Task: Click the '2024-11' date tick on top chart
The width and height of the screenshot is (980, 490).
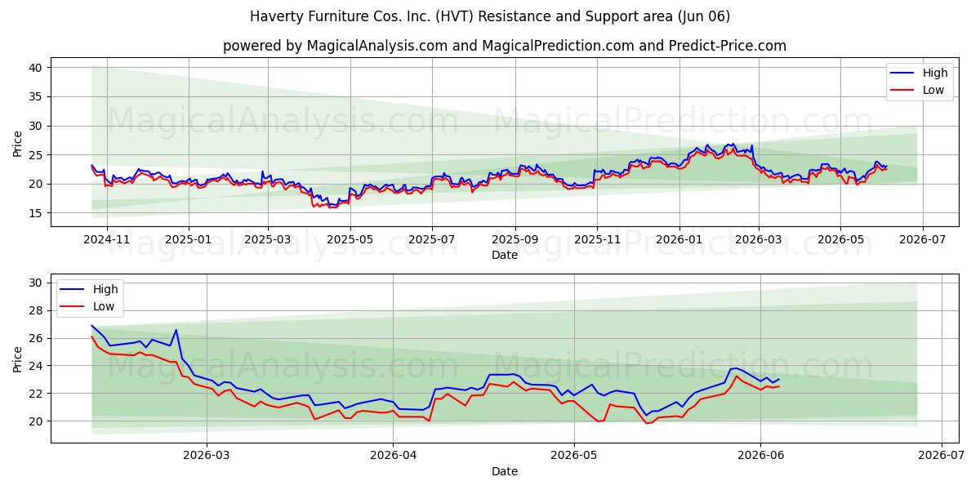Action: (x=106, y=241)
